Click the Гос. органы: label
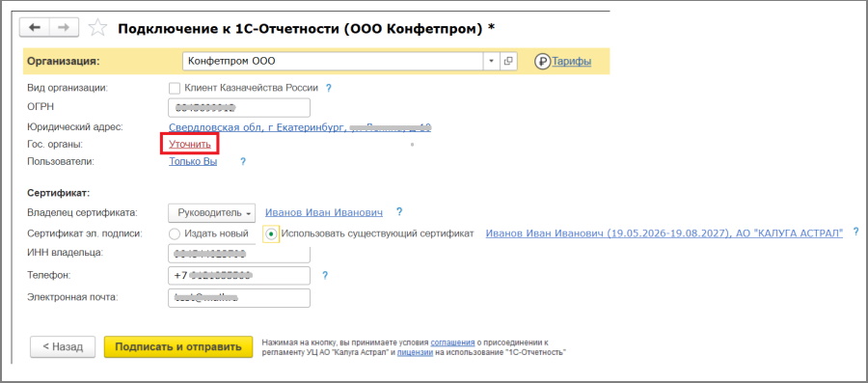This screenshot has width=868, height=383. pyautogui.click(x=54, y=145)
